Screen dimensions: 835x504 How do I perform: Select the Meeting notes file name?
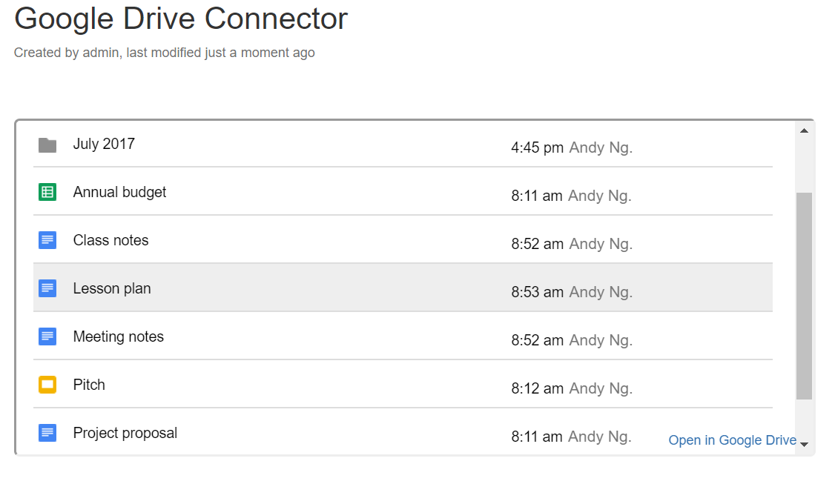coord(118,336)
